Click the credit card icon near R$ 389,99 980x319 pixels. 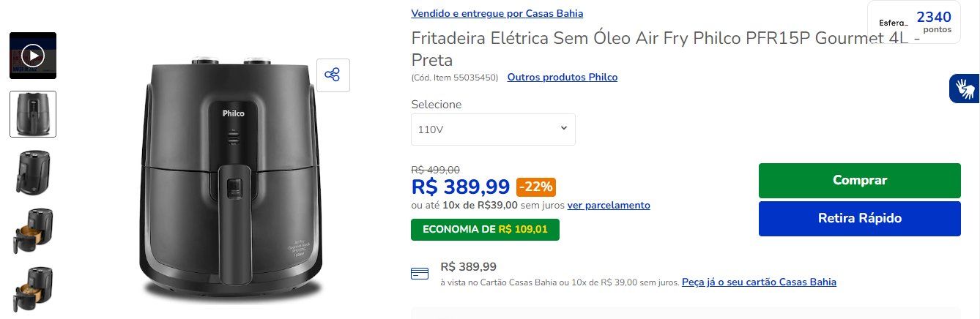(420, 274)
